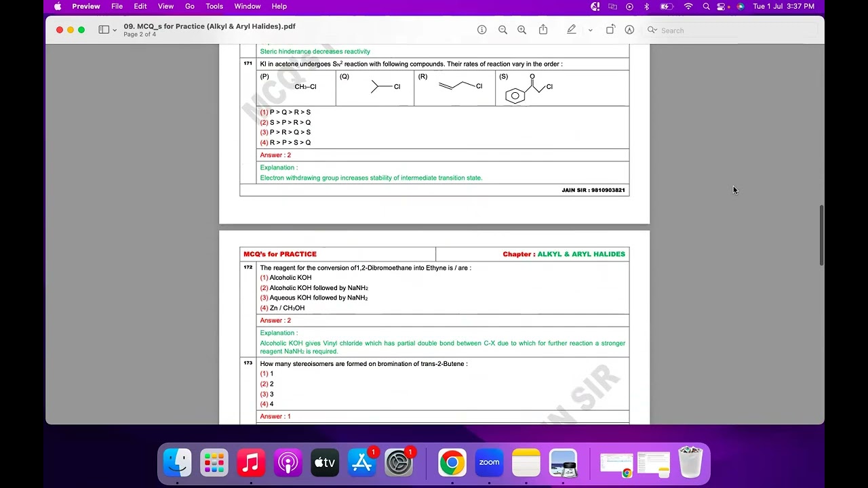This screenshot has height=488, width=868.
Task: Click the date and time display
Action: tap(783, 6)
